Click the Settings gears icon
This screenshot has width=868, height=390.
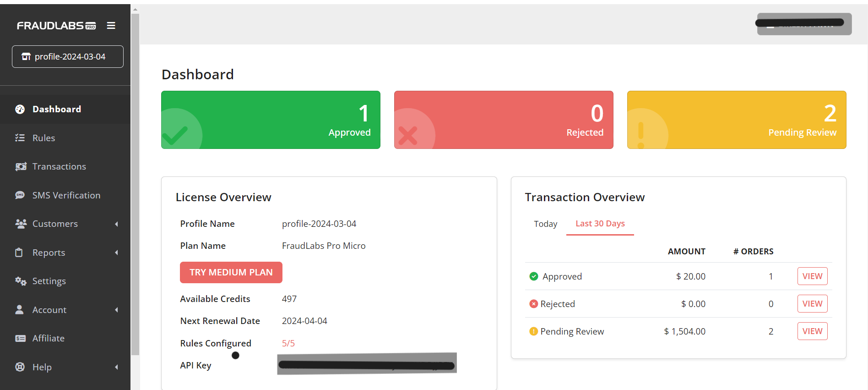[x=21, y=281]
